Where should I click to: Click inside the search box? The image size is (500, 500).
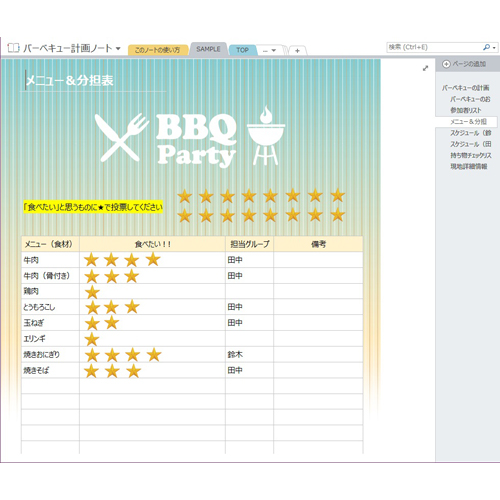[434, 47]
